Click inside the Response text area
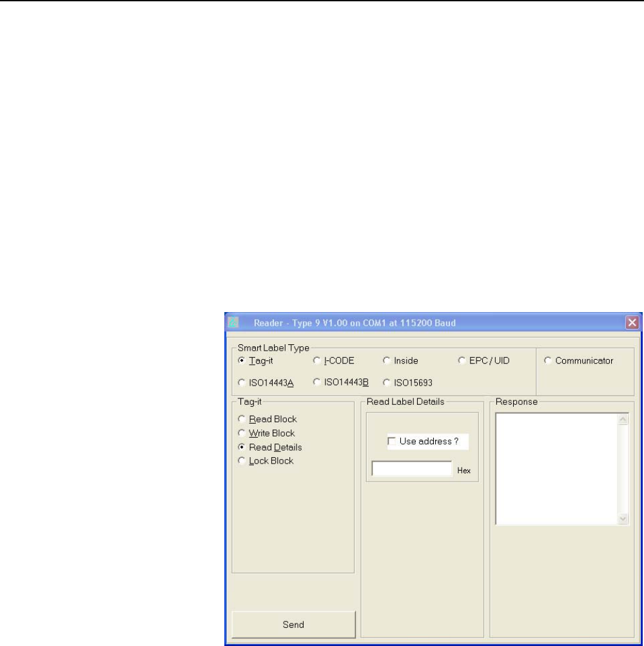The image size is (644, 646). point(556,469)
